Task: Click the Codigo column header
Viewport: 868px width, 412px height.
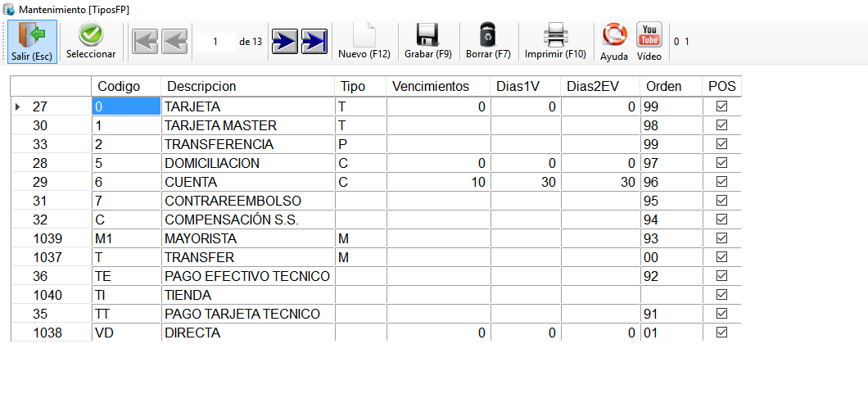Action: click(126, 86)
